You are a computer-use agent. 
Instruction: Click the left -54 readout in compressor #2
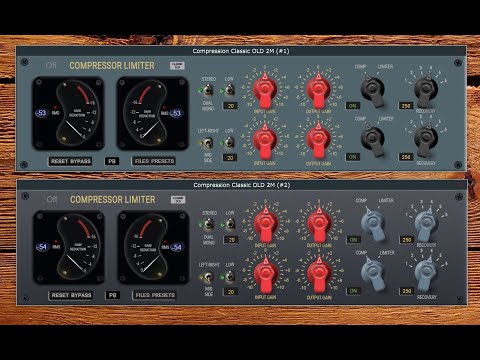(43, 247)
